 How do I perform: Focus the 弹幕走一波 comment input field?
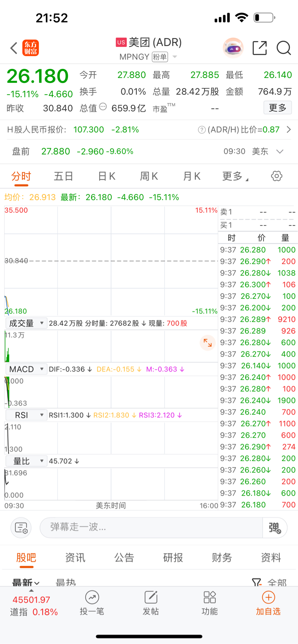click(151, 527)
